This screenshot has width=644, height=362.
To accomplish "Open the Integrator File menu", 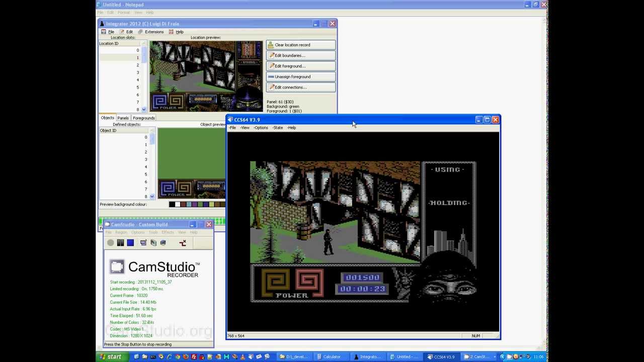I will pyautogui.click(x=111, y=32).
